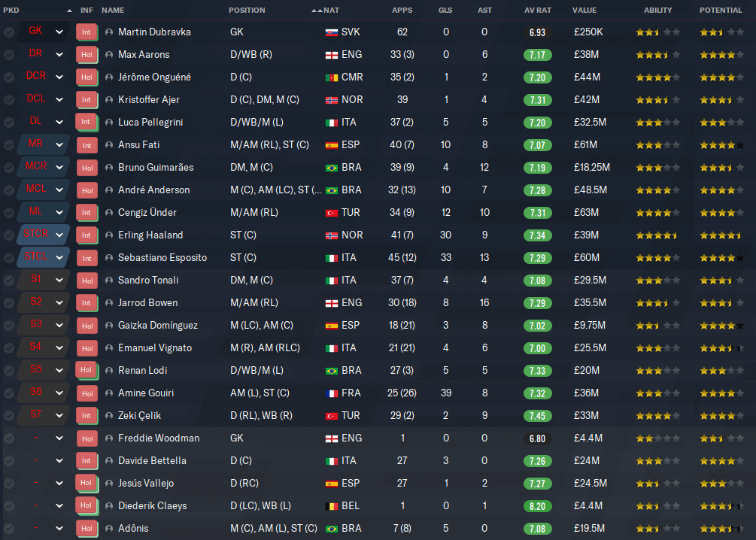Click Sebastiano Esposito's Int info badge
This screenshot has height=540, width=756.
[x=87, y=258]
